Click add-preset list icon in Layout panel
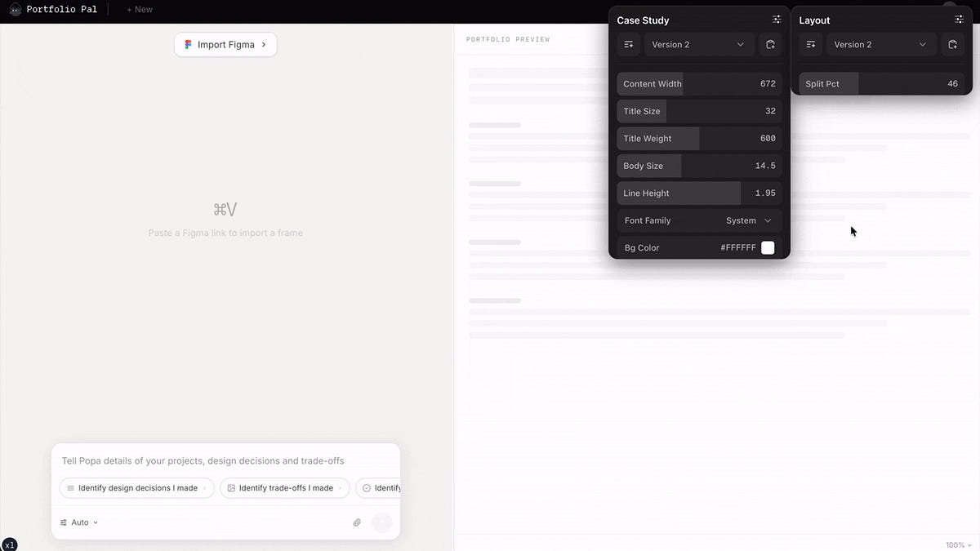The image size is (980, 551). click(x=811, y=45)
